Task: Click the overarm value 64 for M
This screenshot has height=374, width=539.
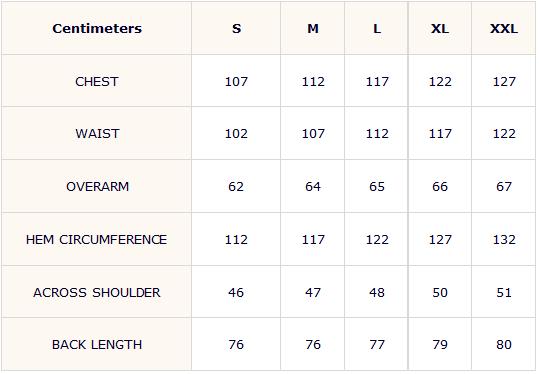Action: 313,186
